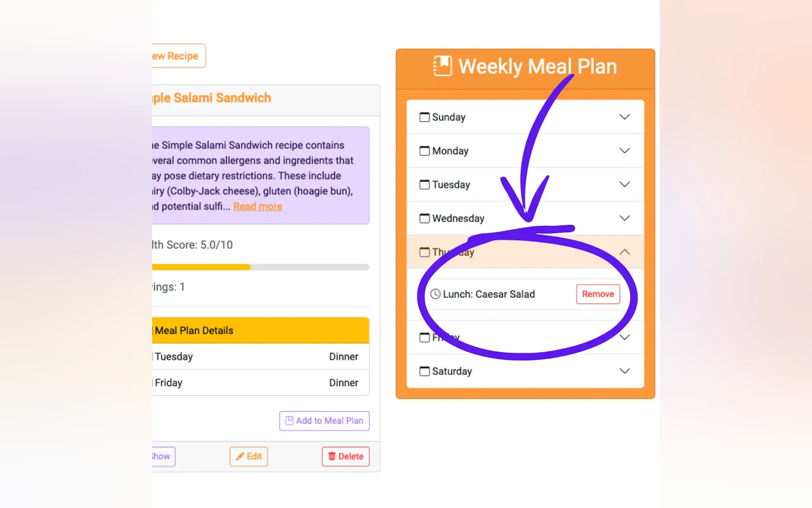Expand the Sunday meal plan chevron
The image size is (812, 508).
[x=624, y=117]
